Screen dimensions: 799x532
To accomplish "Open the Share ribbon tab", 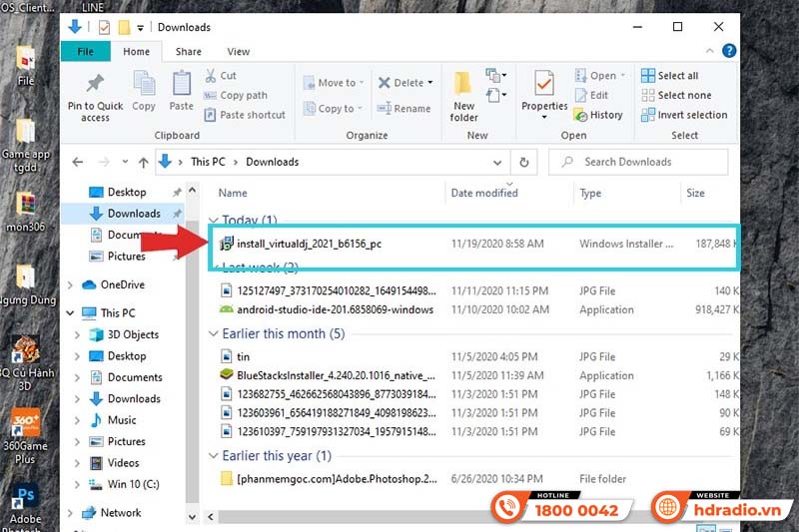I will pos(188,52).
